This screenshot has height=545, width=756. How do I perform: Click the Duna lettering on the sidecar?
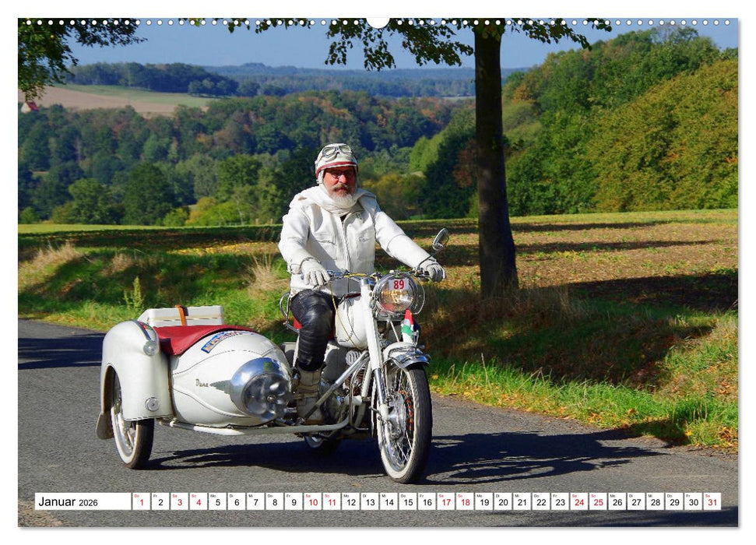pos(201,381)
